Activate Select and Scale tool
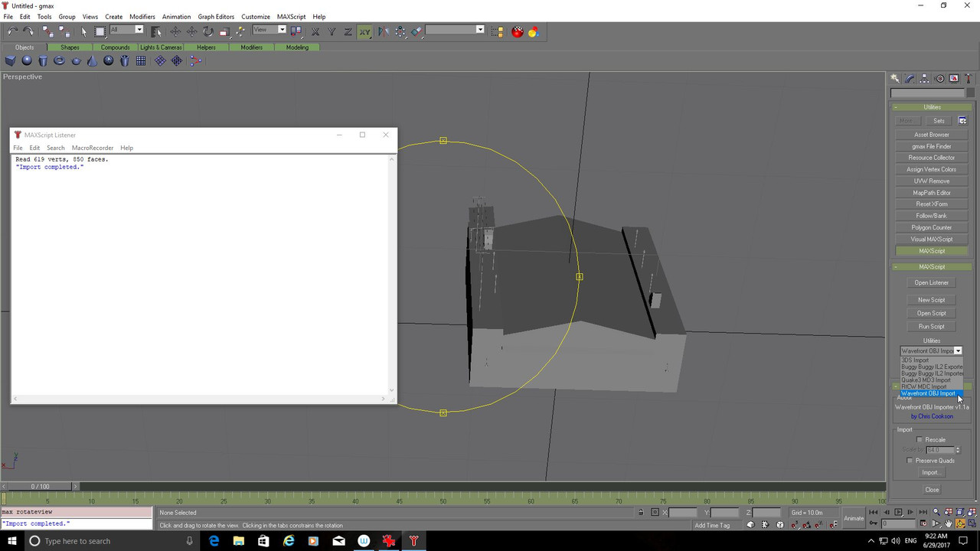 tap(224, 31)
